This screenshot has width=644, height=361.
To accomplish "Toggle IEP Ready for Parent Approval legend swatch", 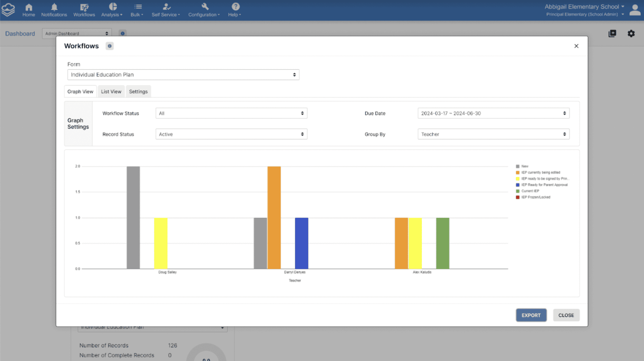I will click(518, 185).
